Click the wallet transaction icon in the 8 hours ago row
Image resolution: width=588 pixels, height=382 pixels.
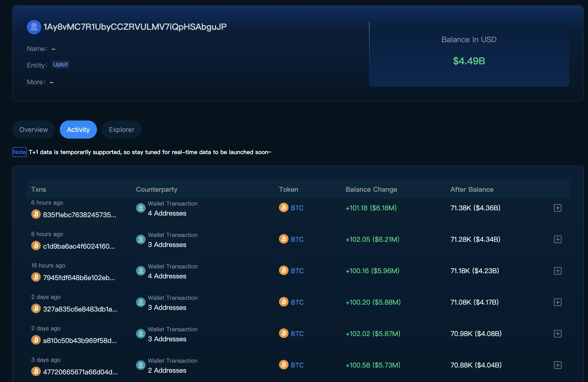click(x=141, y=239)
